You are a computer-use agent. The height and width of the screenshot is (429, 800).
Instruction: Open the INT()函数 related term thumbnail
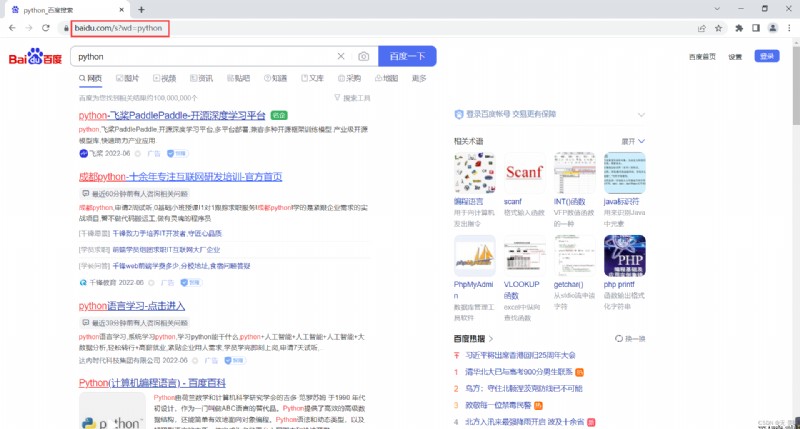pos(574,173)
